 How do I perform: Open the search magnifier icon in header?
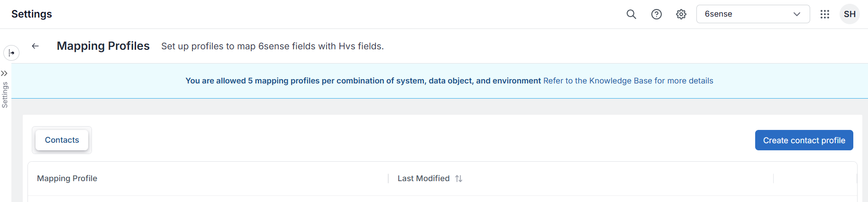[x=631, y=14]
